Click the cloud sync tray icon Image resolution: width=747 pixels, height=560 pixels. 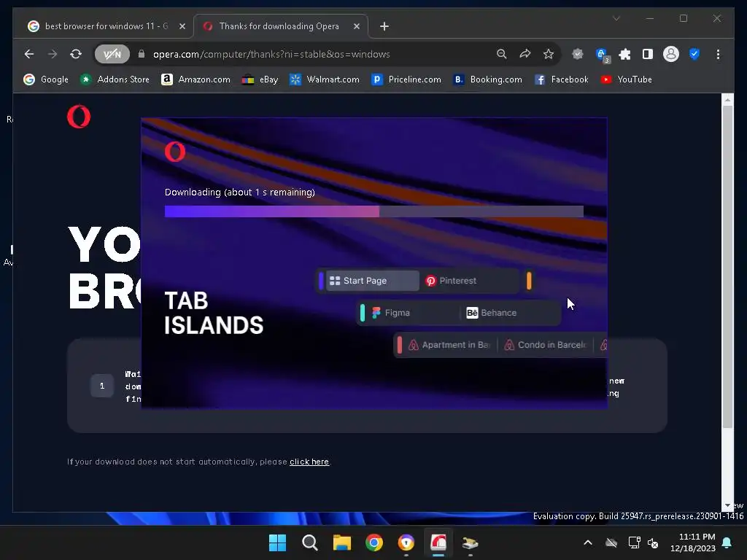[611, 542]
